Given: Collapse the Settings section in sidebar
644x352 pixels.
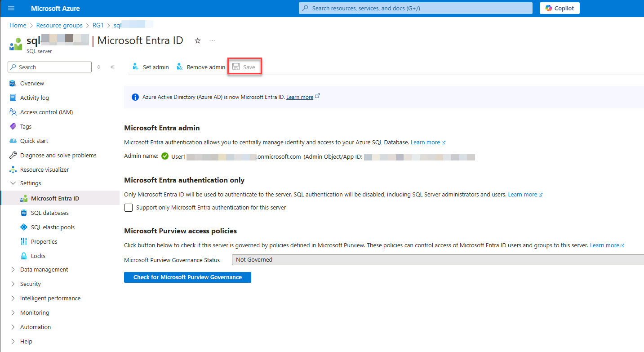Looking at the screenshot, I should point(13,183).
